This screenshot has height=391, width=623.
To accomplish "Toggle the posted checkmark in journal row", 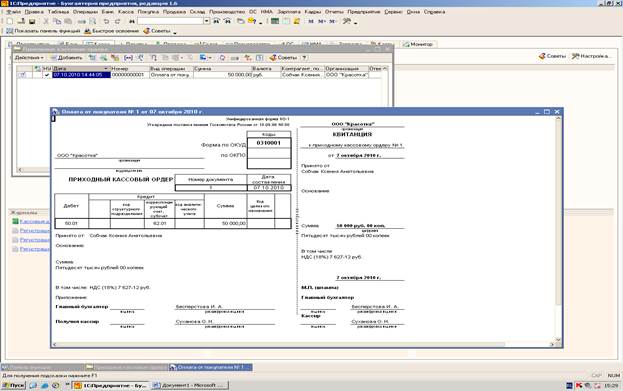I will pyautogui.click(x=47, y=75).
